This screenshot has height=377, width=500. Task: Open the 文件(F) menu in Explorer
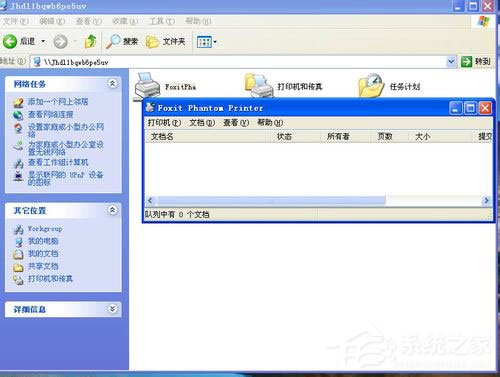[15, 21]
